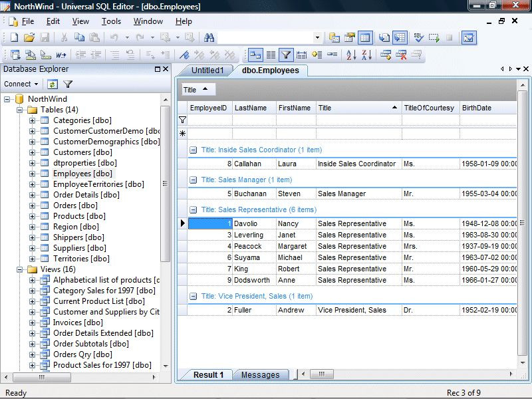Click the W word-wrap arrow icon

(61, 55)
